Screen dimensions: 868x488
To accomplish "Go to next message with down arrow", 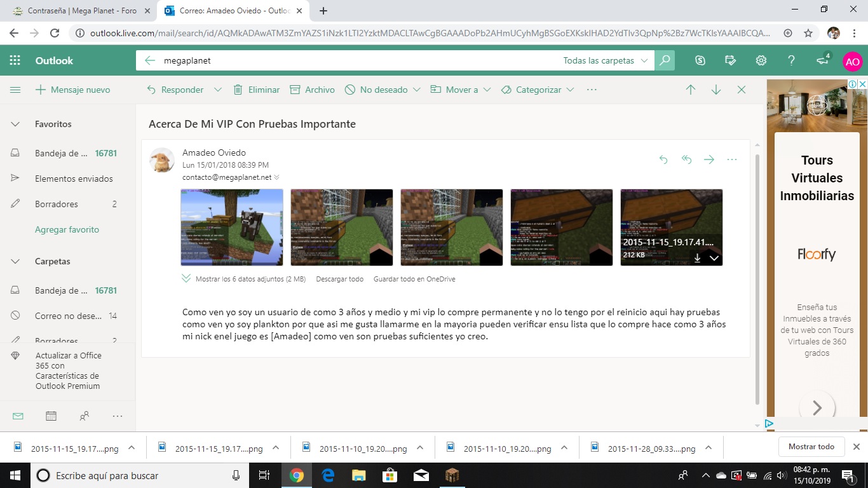I will pos(716,90).
